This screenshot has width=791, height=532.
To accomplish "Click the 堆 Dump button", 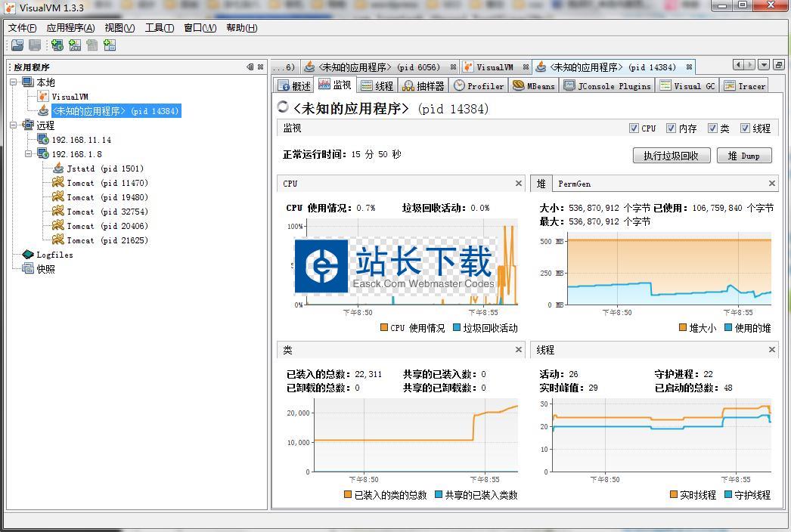I will click(x=743, y=156).
